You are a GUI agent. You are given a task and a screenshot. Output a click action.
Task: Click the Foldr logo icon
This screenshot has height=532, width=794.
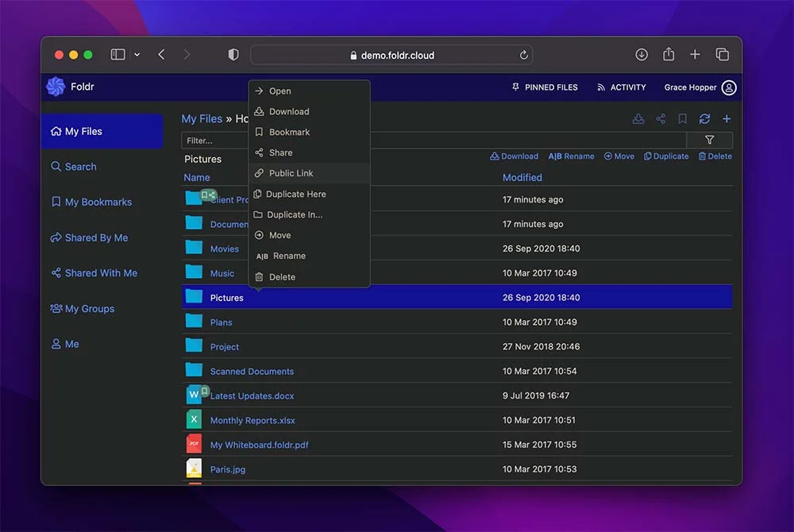pos(56,87)
